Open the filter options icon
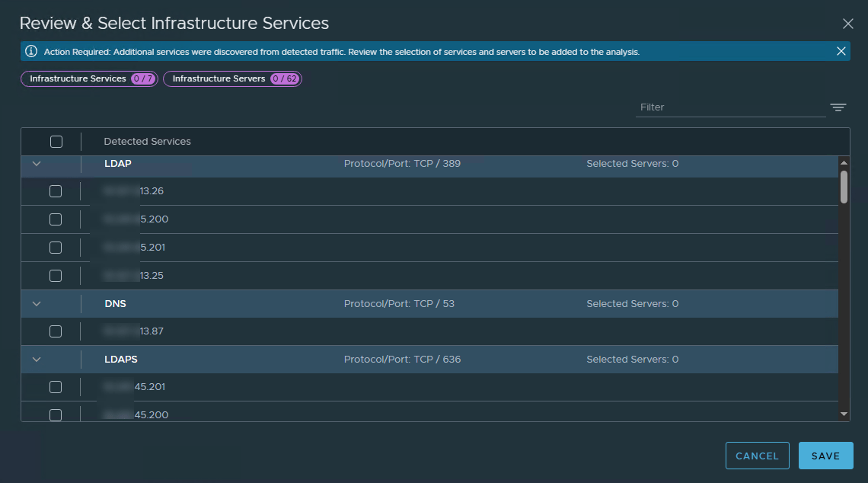The width and height of the screenshot is (868, 483). [x=838, y=107]
